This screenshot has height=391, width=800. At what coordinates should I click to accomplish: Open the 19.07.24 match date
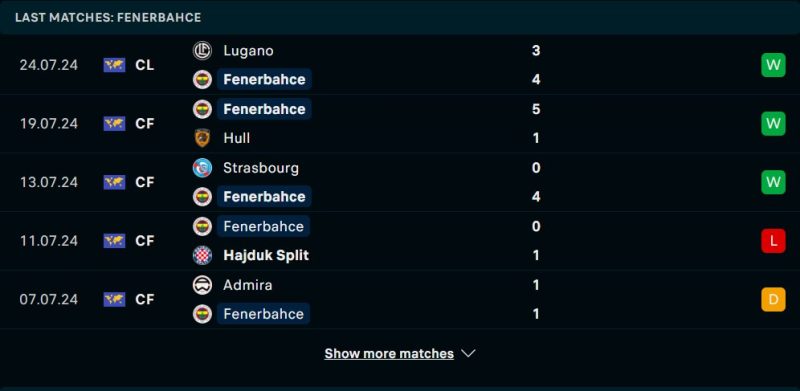point(49,124)
